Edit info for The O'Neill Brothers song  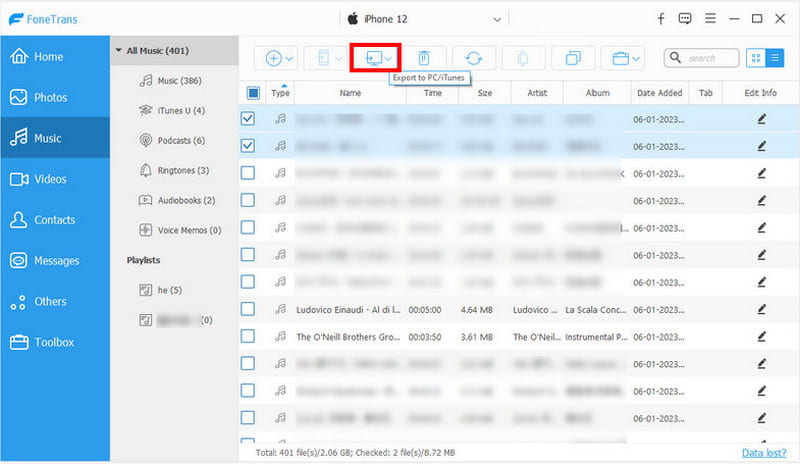pyautogui.click(x=761, y=336)
